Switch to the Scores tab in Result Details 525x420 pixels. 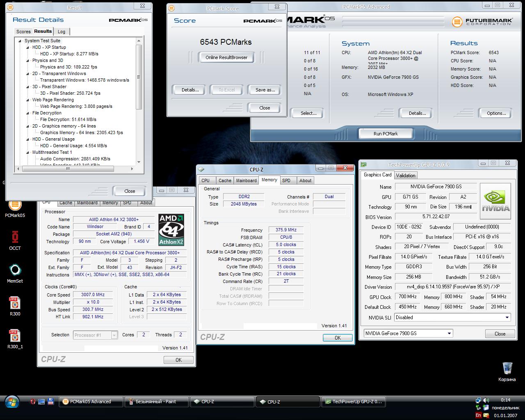[23, 32]
